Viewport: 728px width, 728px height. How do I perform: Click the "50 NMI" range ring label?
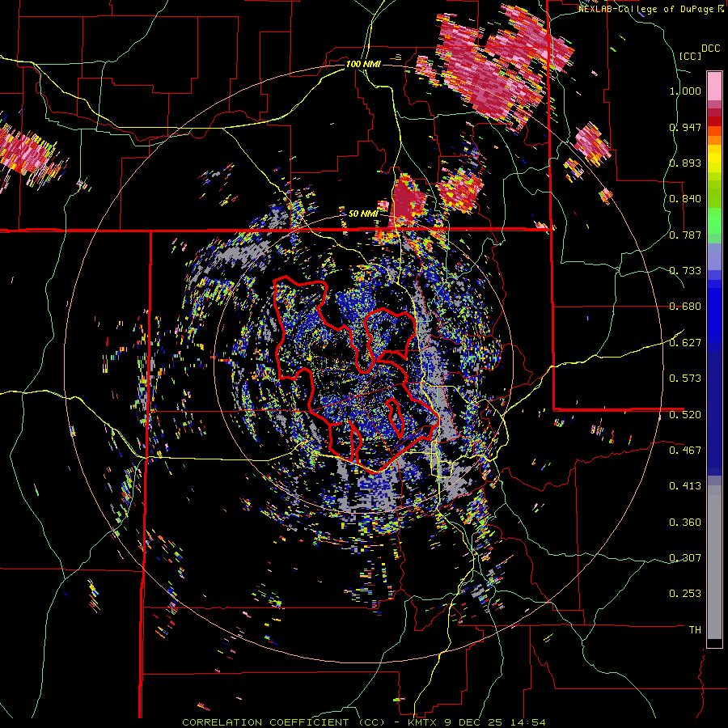pyautogui.click(x=362, y=214)
